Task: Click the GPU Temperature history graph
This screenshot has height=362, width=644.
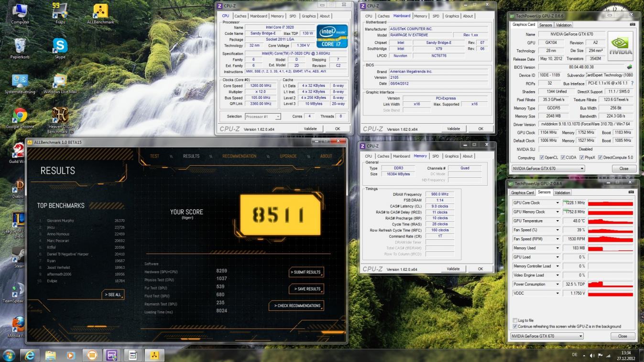Action: pos(611,221)
